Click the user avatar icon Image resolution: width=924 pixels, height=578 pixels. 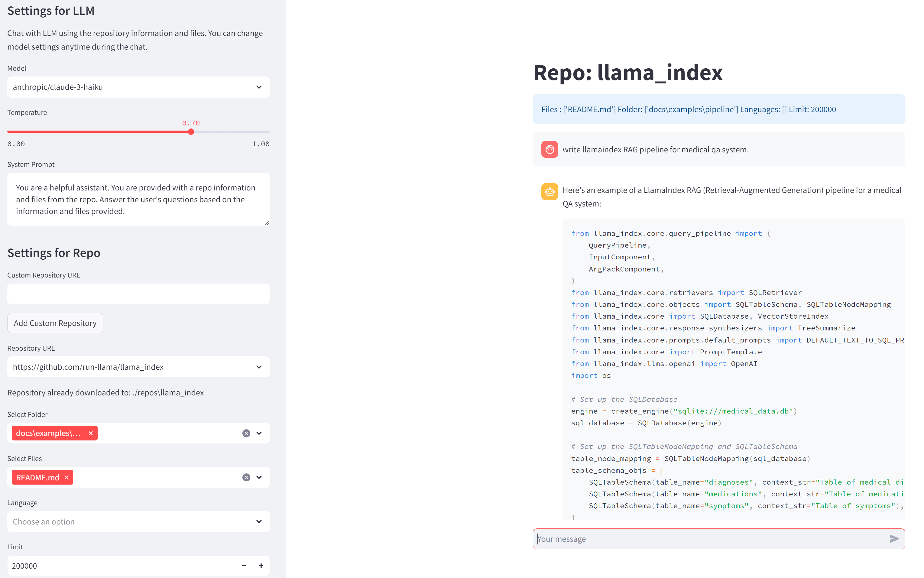550,149
